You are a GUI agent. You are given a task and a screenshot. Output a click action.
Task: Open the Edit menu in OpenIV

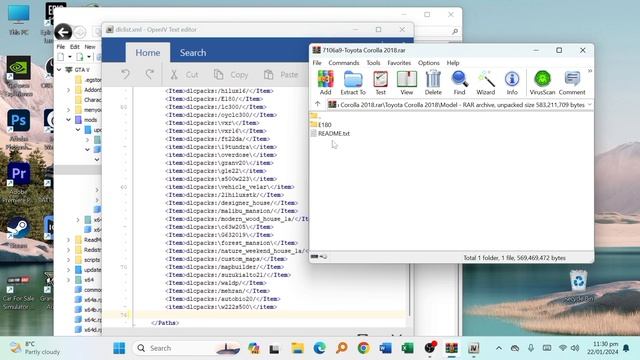[x=75, y=47]
